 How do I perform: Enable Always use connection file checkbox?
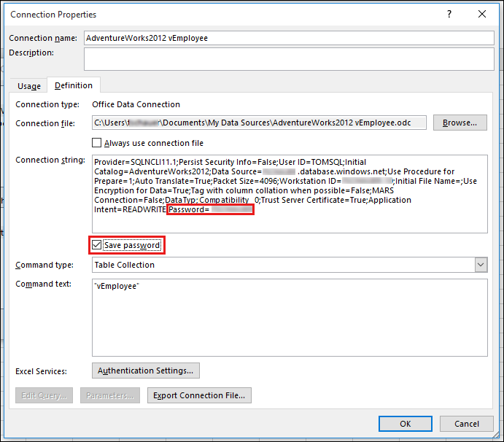[96, 143]
